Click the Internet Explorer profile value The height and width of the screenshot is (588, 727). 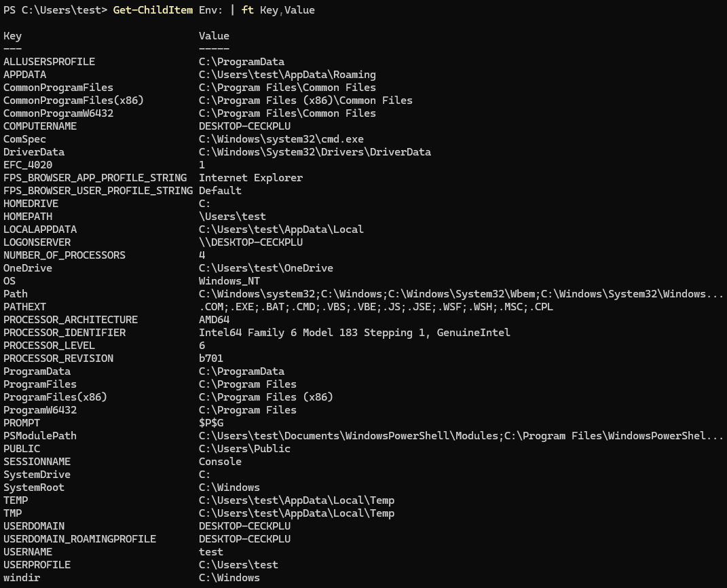pyautogui.click(x=250, y=177)
